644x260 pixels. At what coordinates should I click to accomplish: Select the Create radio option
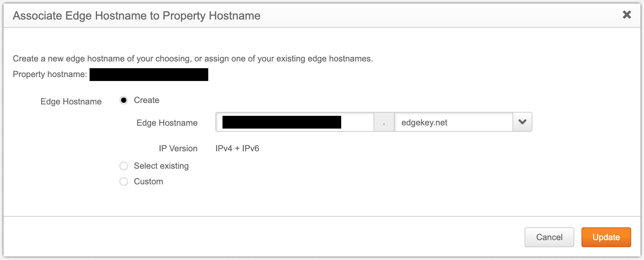[123, 100]
